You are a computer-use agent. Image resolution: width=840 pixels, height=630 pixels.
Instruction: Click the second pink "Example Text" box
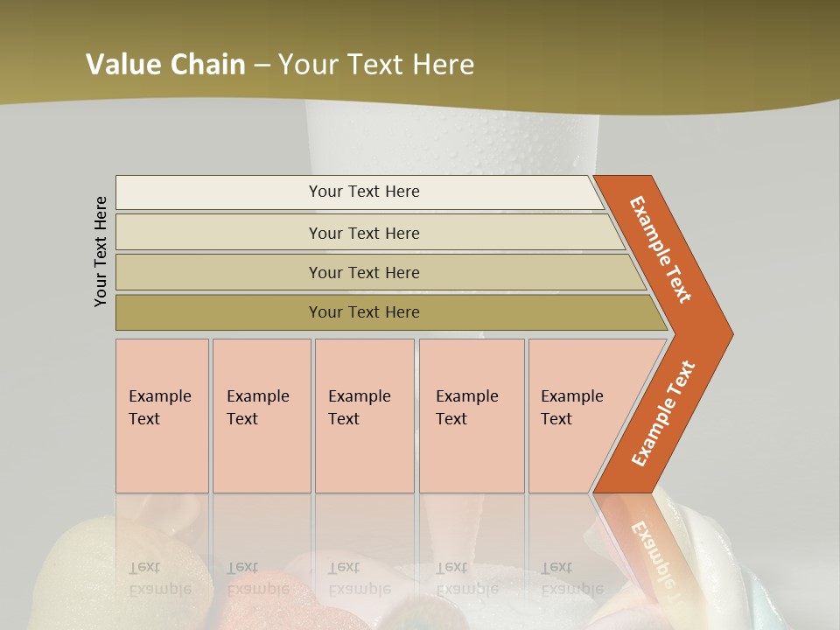click(262, 416)
